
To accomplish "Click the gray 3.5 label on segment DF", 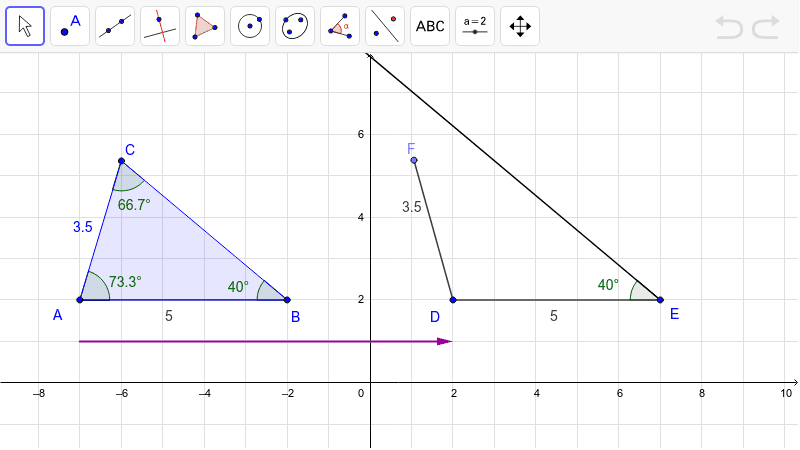I will coord(411,207).
